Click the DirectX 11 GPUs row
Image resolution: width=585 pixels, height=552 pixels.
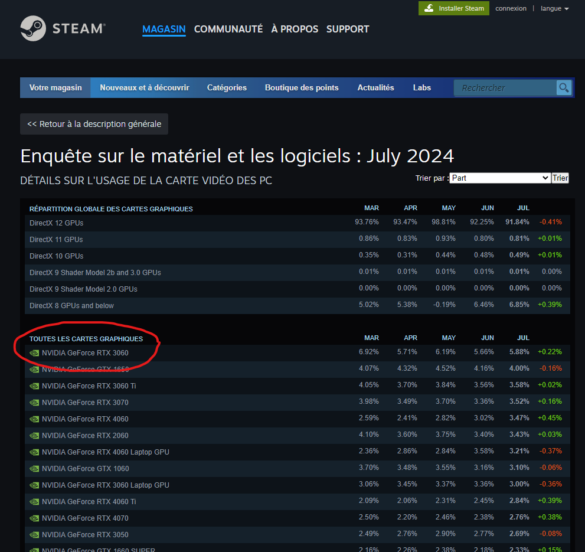point(297,239)
